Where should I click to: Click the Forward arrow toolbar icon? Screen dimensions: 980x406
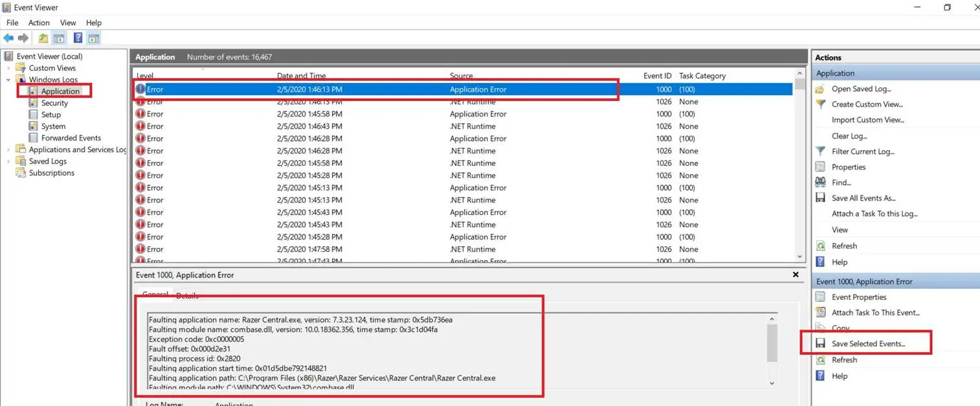click(x=23, y=38)
